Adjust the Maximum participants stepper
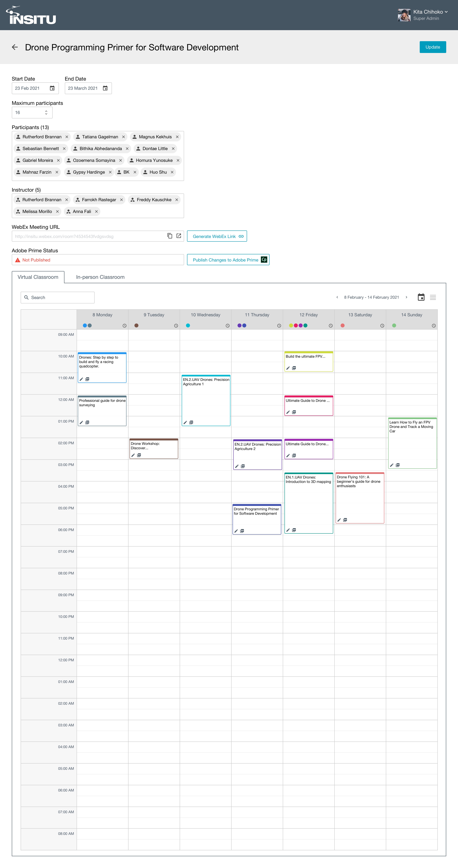The image size is (458, 868). [46, 113]
